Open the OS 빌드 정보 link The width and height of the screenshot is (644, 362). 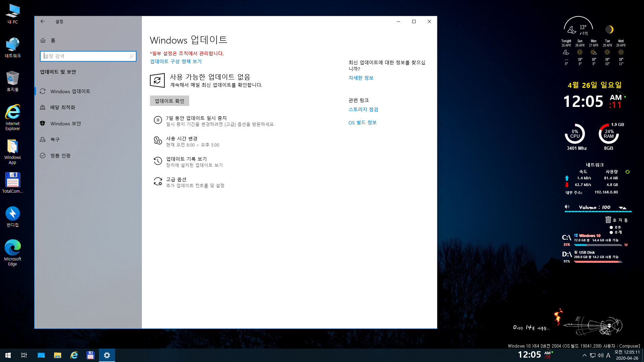click(363, 122)
